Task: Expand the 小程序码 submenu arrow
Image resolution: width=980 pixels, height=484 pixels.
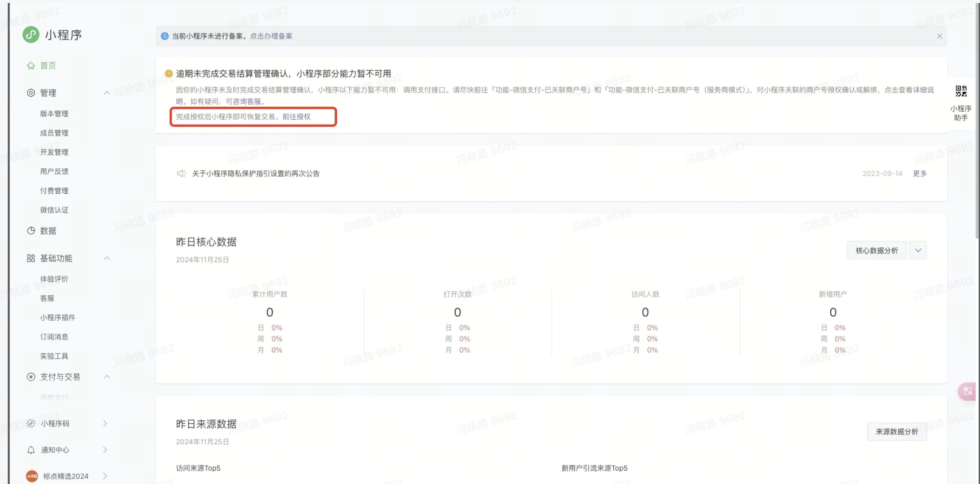Action: (105, 423)
